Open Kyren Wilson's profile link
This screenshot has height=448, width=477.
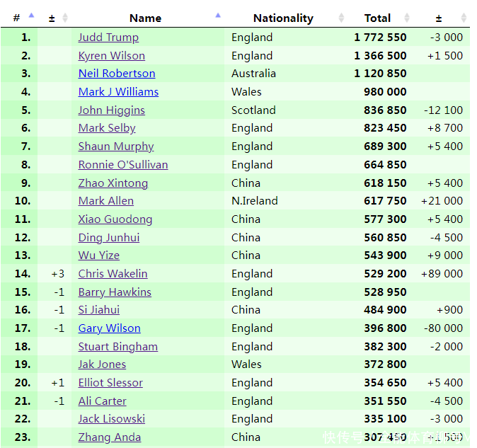(111, 56)
